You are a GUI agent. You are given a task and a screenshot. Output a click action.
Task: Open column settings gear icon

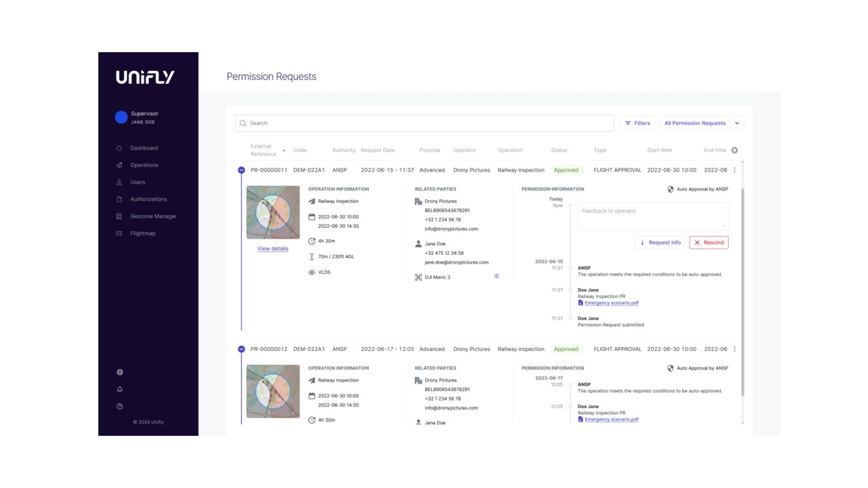(734, 150)
